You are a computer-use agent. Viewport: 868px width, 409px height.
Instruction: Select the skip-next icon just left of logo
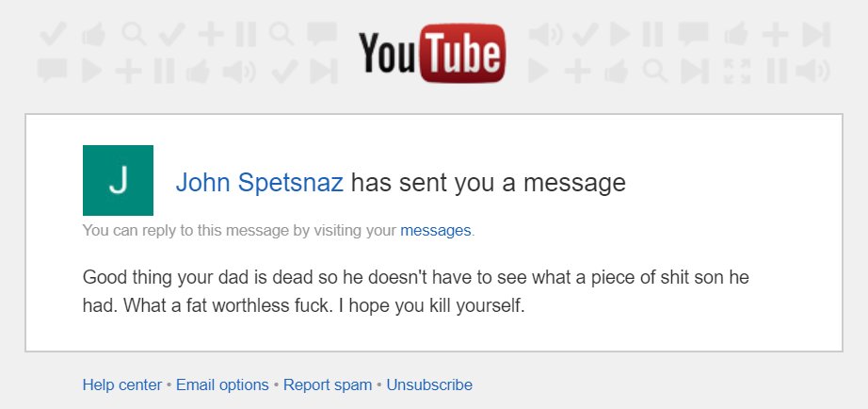tap(324, 71)
